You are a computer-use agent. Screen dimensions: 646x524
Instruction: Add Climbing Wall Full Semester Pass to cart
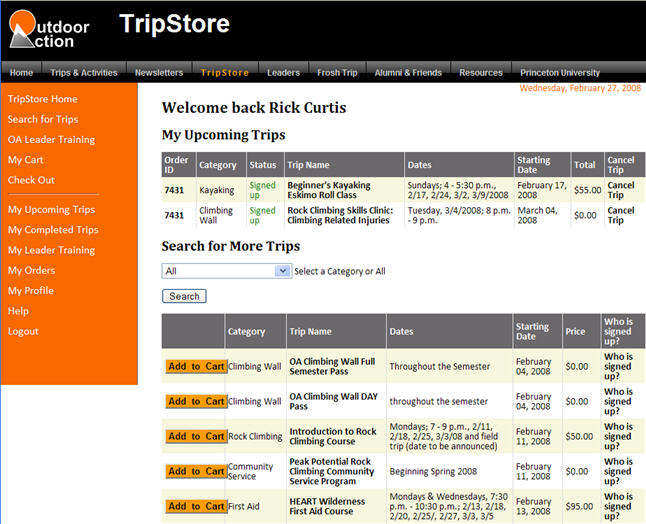196,367
